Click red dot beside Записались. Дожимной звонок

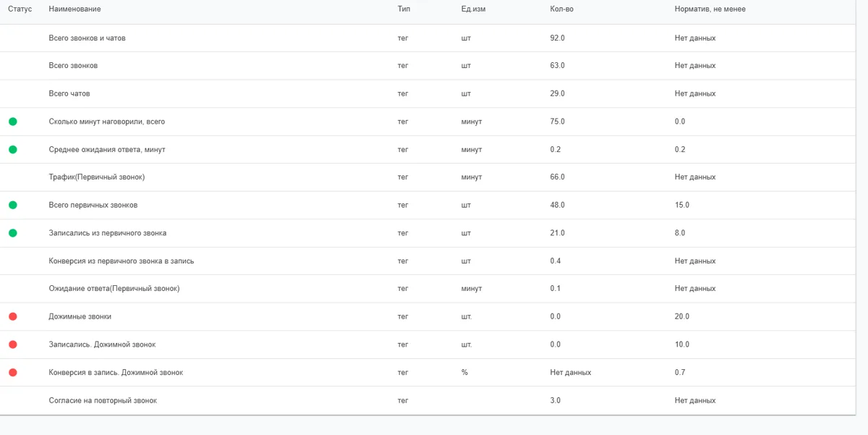(13, 345)
